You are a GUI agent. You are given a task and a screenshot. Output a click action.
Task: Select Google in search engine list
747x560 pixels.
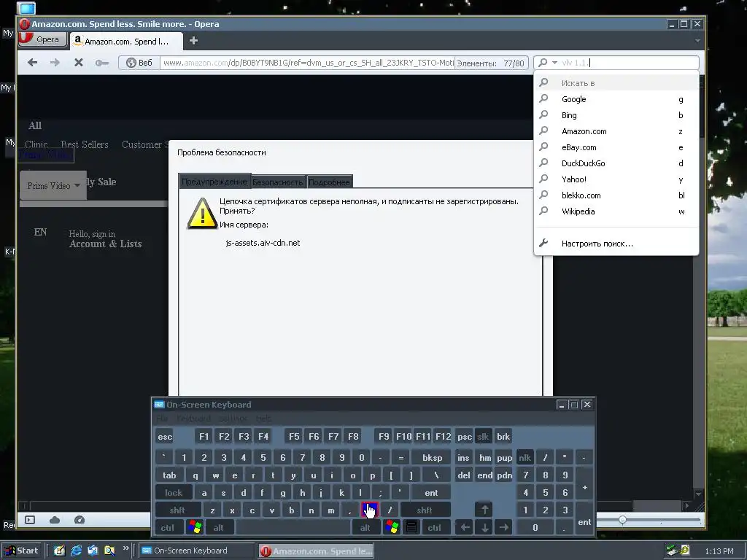(616, 99)
